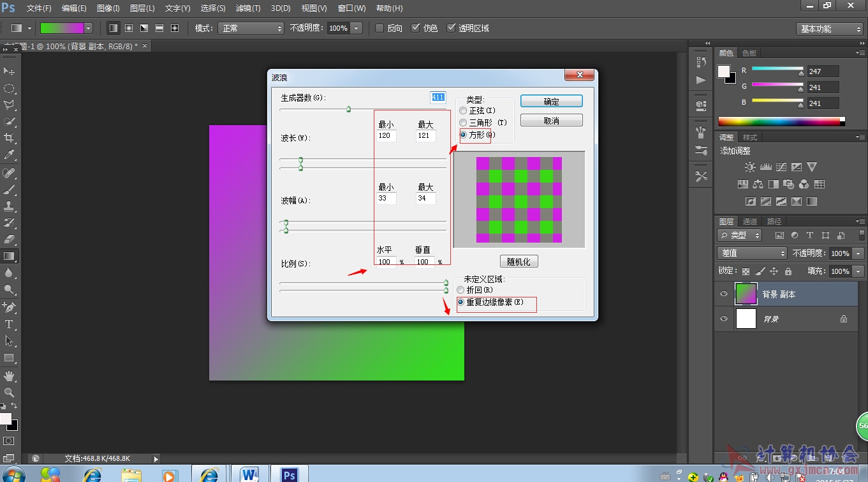Toggle the 仿色 (Dither) checkbox
This screenshot has height=482, width=868.
click(416, 28)
